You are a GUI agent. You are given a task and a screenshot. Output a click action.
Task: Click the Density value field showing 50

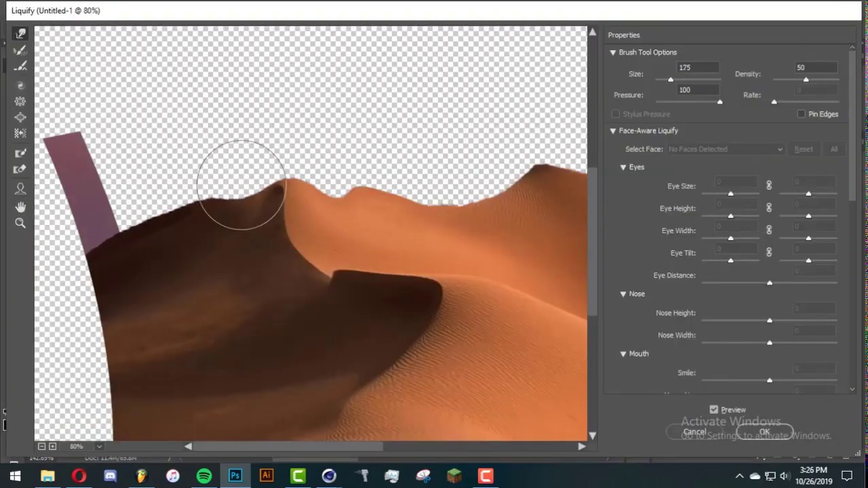coord(816,68)
